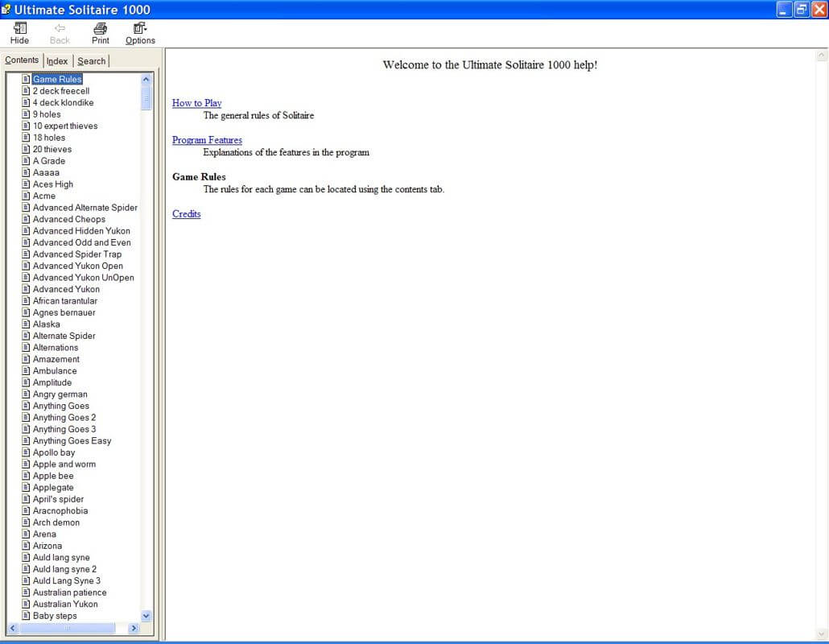Click the page icon beside 20 thieves
The width and height of the screenshot is (829, 644).
[x=26, y=149]
